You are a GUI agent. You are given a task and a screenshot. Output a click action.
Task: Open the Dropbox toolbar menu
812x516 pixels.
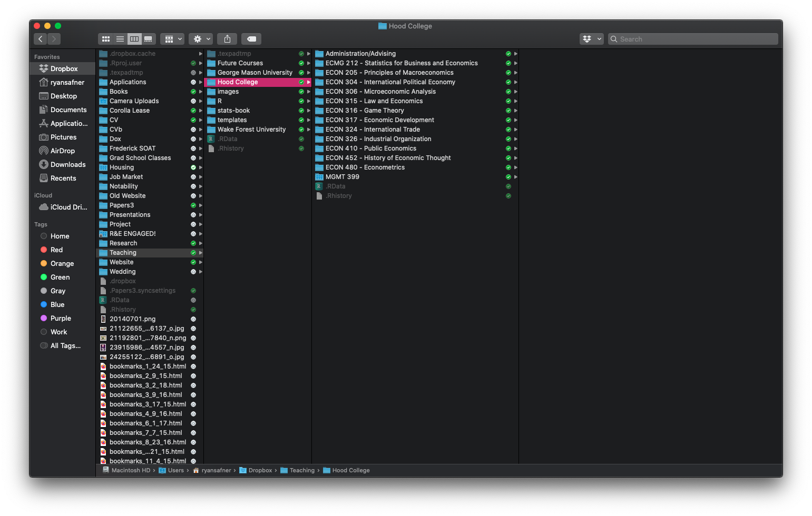(591, 39)
